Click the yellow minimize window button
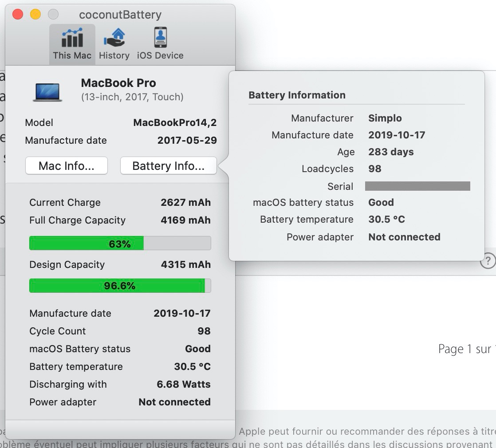The width and height of the screenshot is (496, 448). pyautogui.click(x=35, y=14)
